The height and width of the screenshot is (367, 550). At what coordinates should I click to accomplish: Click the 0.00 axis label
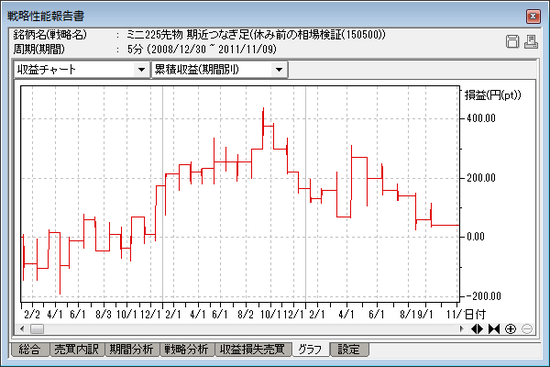[x=475, y=237]
